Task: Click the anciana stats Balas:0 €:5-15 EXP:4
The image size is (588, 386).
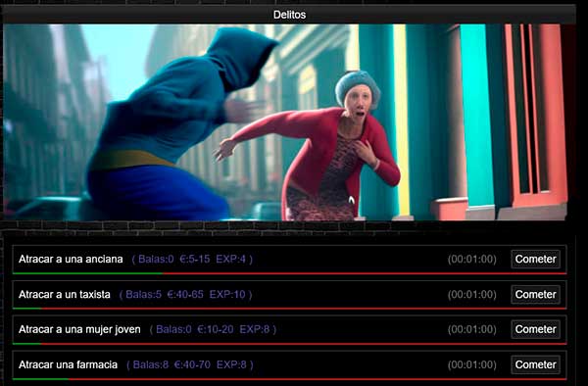Action: click(192, 259)
